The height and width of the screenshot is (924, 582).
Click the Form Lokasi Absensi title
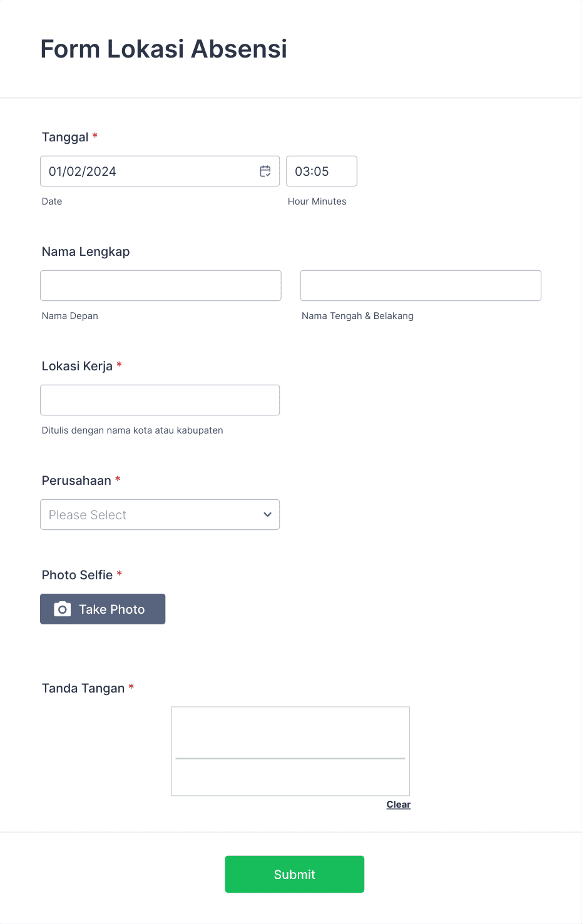click(163, 49)
